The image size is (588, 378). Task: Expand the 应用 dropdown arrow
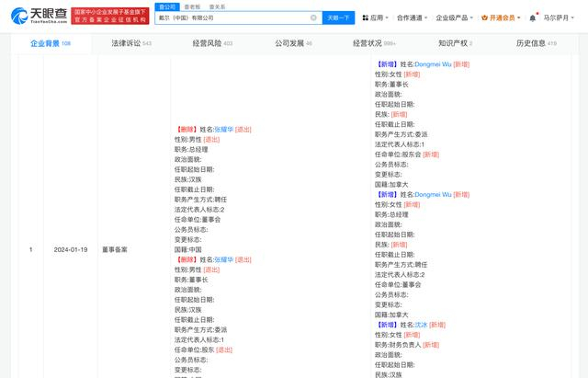click(x=387, y=17)
